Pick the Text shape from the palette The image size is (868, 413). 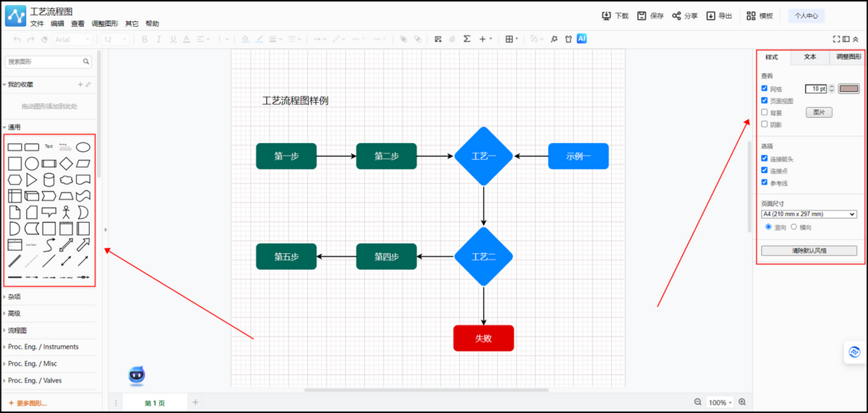(49, 147)
